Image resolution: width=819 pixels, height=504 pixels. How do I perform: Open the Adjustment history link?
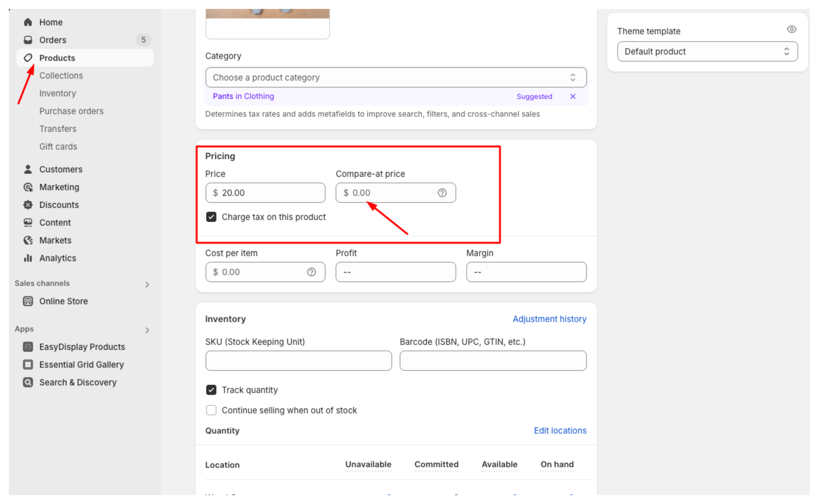click(x=549, y=319)
